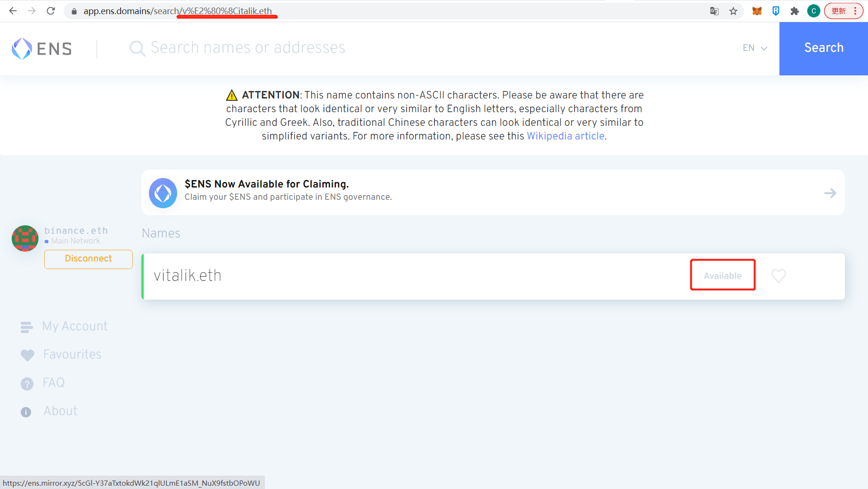868x489 pixels.
Task: Click the ENS logo icon
Action: pos(22,49)
